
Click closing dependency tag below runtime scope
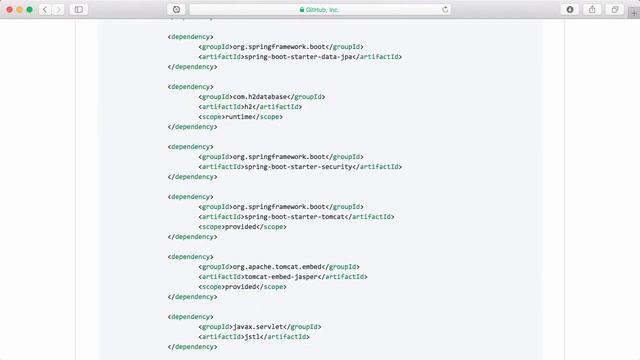(192, 127)
